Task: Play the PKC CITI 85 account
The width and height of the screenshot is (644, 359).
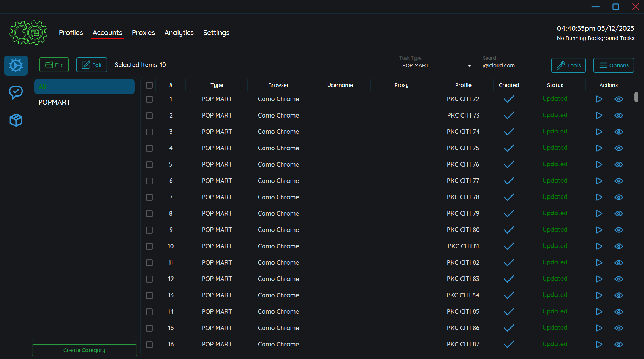Action: [599, 311]
